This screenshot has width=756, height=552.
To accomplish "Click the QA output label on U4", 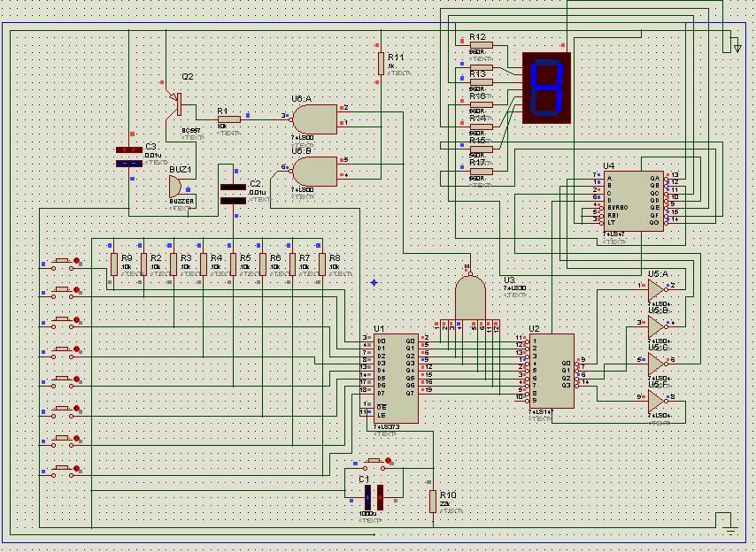I will point(654,178).
